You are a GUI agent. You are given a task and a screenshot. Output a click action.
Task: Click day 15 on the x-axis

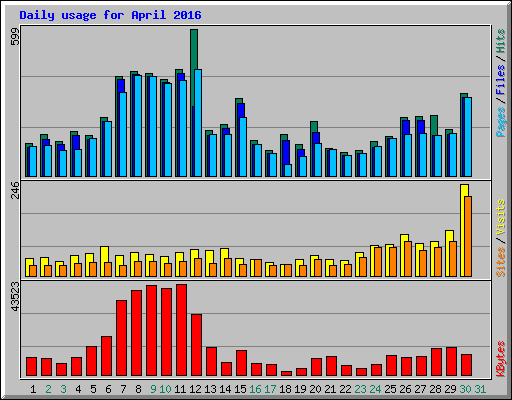(240, 389)
